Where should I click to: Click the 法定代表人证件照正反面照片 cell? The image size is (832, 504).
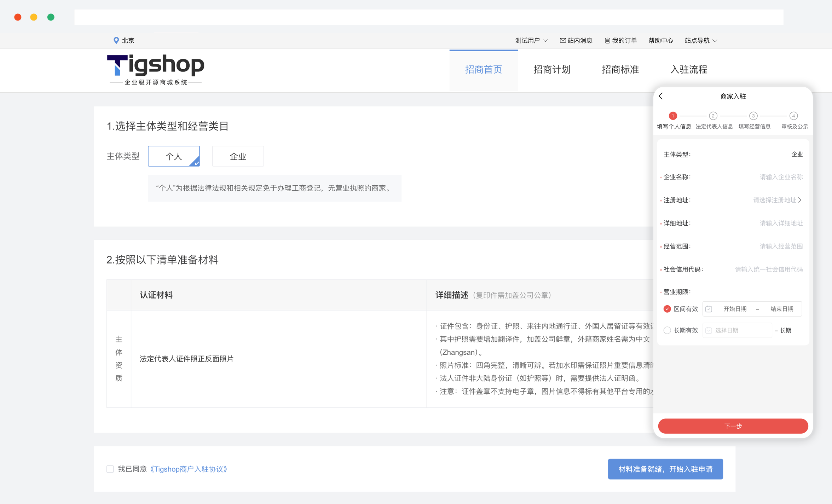pos(279,359)
